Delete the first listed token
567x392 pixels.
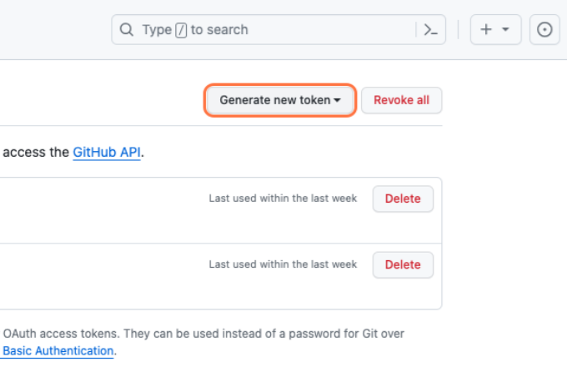coord(403,199)
